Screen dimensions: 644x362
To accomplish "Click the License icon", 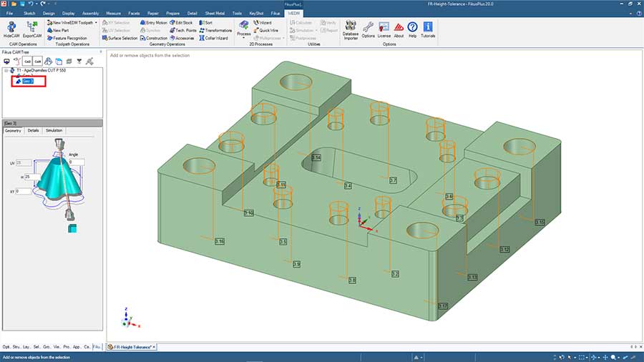I will pyautogui.click(x=384, y=27).
